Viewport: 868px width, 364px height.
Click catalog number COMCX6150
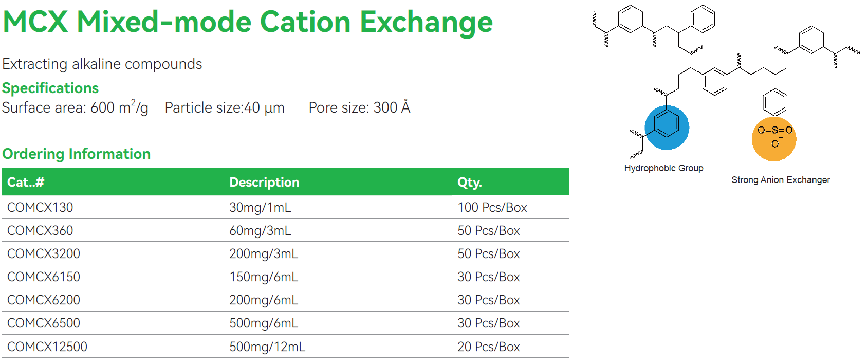click(44, 277)
